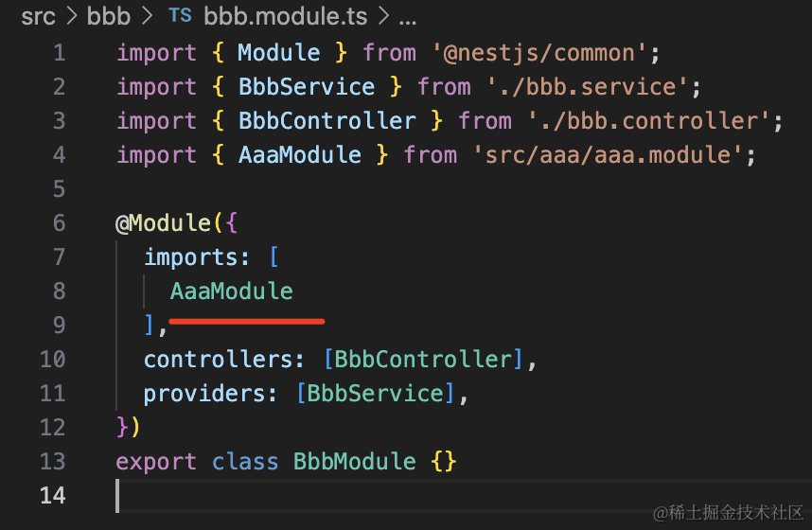Click the chevron after src breadcrumb
This screenshot has height=530, width=812.
pos(72,17)
